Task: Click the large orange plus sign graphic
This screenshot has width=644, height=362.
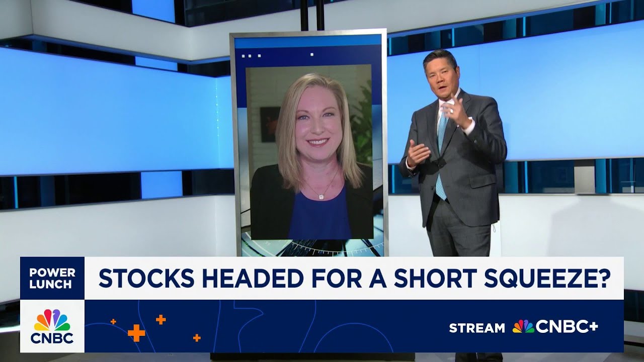Action: 136,333
